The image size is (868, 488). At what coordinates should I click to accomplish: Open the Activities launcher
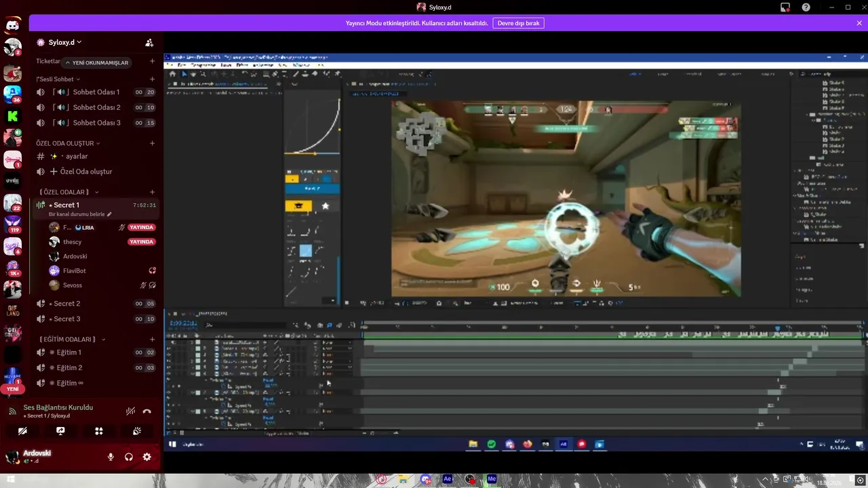(99, 430)
